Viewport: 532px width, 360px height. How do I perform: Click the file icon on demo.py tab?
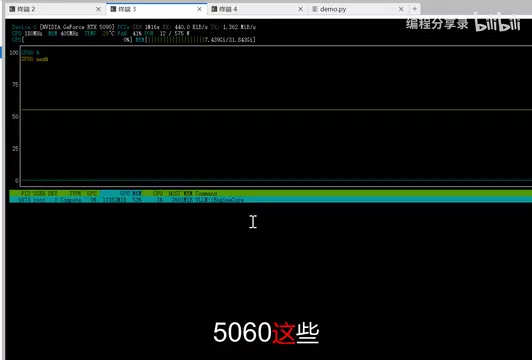(315, 9)
